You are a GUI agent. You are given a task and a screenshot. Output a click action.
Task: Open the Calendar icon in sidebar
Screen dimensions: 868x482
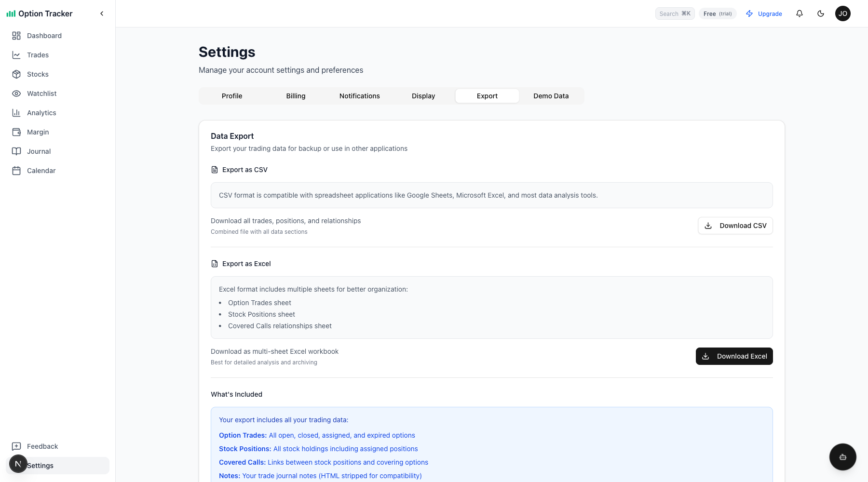tap(16, 171)
